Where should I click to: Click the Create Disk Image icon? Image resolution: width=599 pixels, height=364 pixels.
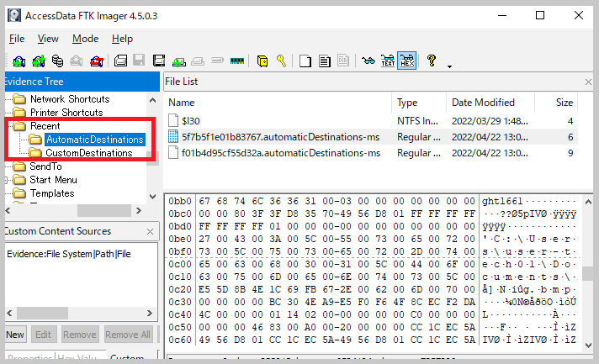(120, 61)
